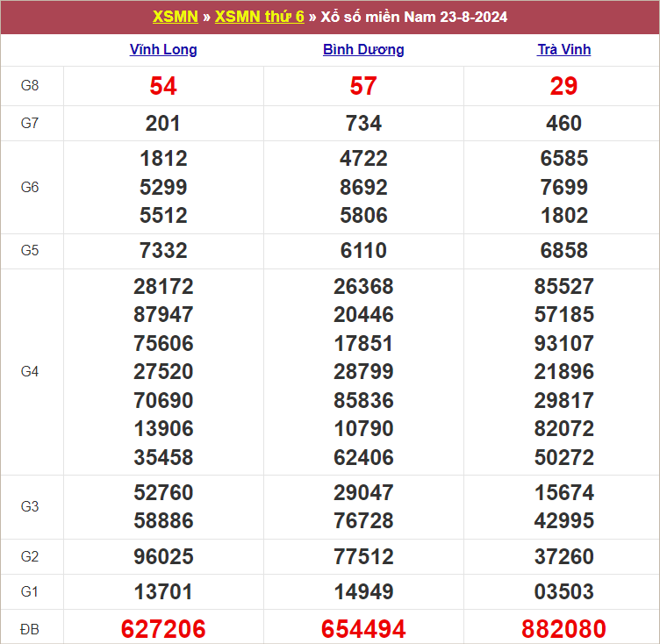The width and height of the screenshot is (660, 644).
Task: Select the G4 value 87947
Action: click(x=163, y=315)
